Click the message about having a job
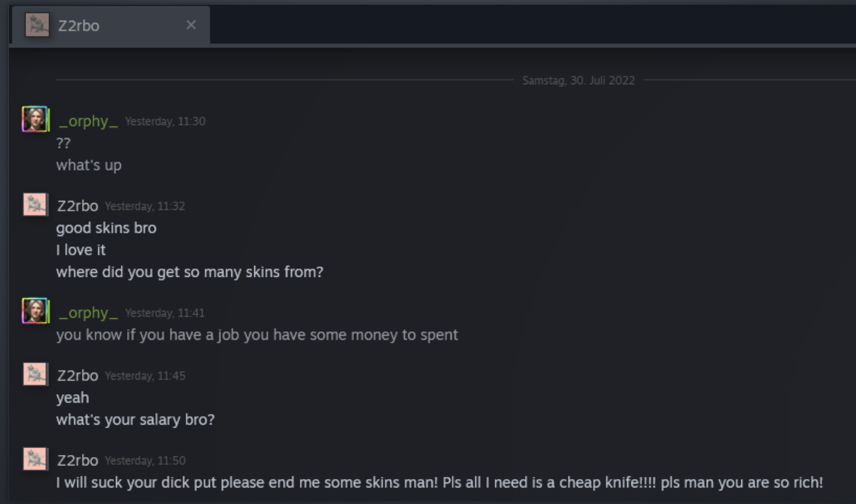 pos(257,335)
